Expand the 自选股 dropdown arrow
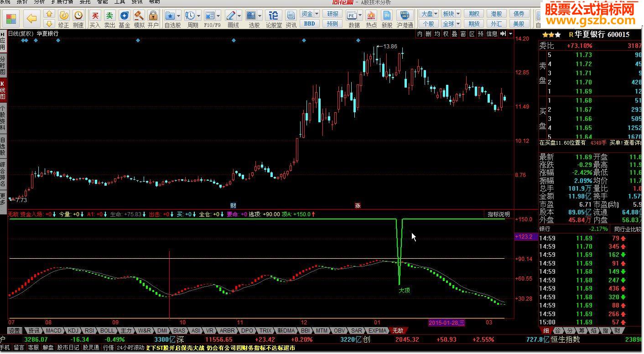Viewport: 644px width, 354px height. point(178,16)
